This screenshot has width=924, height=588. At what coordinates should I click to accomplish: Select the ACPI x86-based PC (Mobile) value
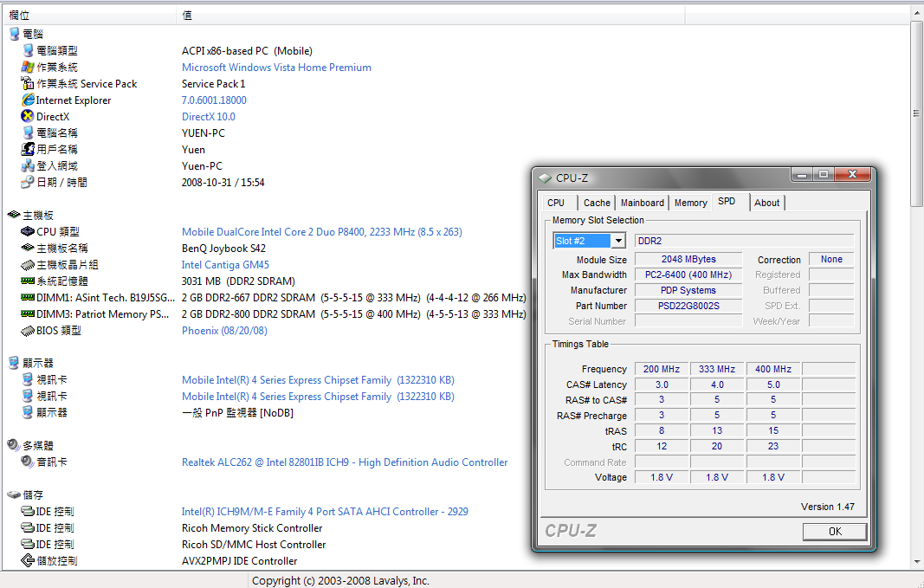(247, 51)
